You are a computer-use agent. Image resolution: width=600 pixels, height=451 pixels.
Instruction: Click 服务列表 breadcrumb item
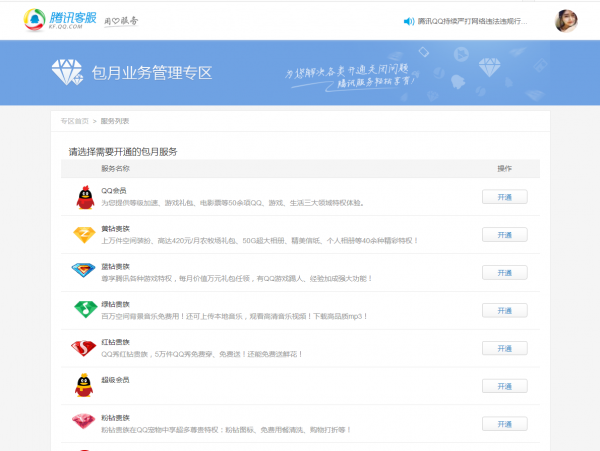(x=115, y=121)
